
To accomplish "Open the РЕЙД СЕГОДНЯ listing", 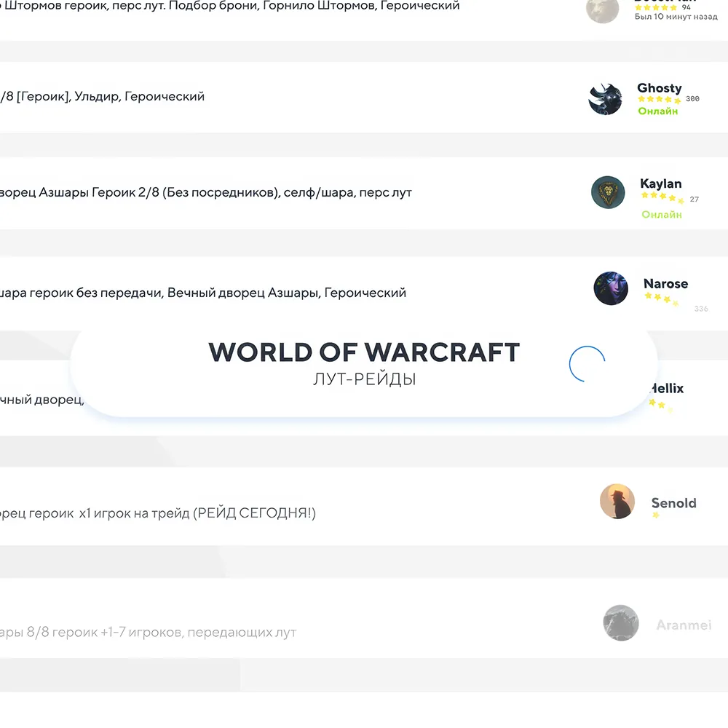I will 158,513.
